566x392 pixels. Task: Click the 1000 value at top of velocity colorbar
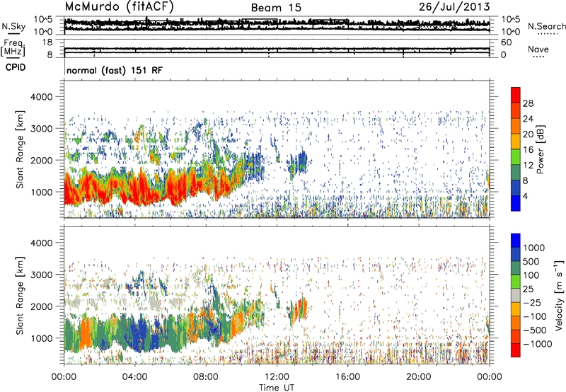click(x=533, y=248)
